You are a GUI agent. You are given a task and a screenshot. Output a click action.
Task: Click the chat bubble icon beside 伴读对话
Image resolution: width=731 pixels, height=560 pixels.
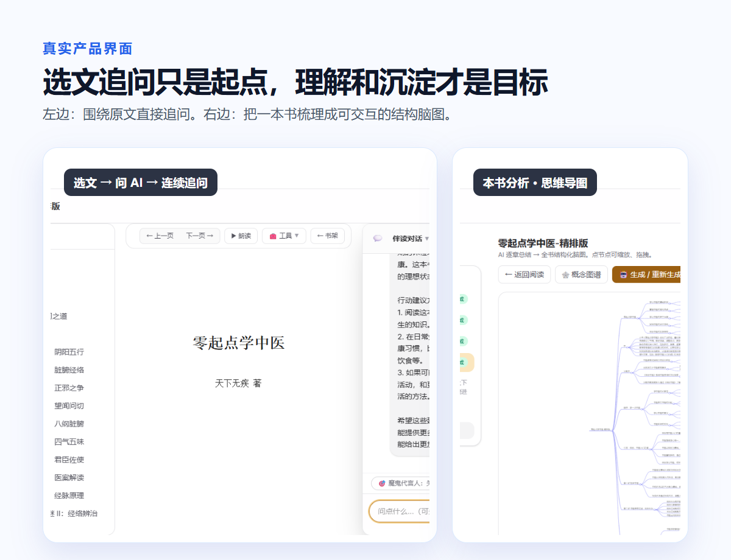click(x=378, y=239)
